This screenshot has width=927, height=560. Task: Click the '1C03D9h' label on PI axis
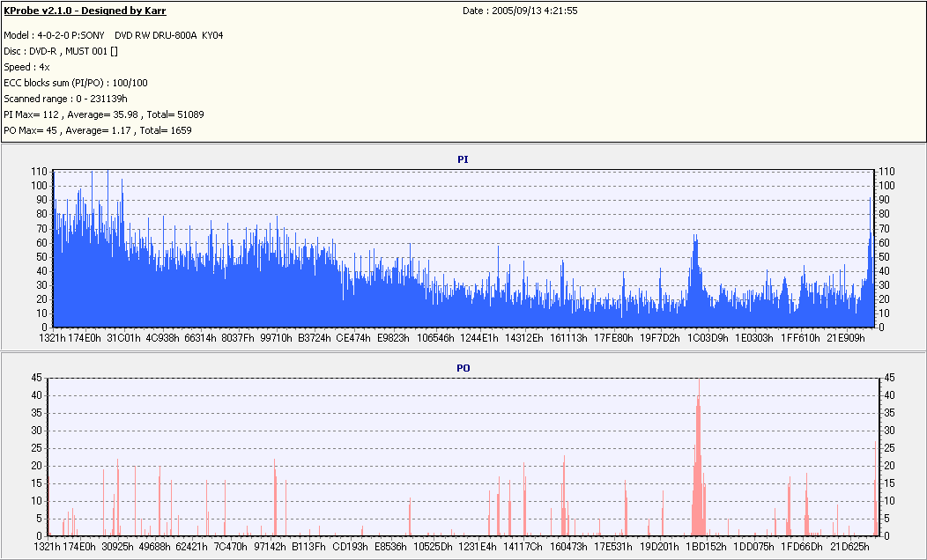point(707,338)
